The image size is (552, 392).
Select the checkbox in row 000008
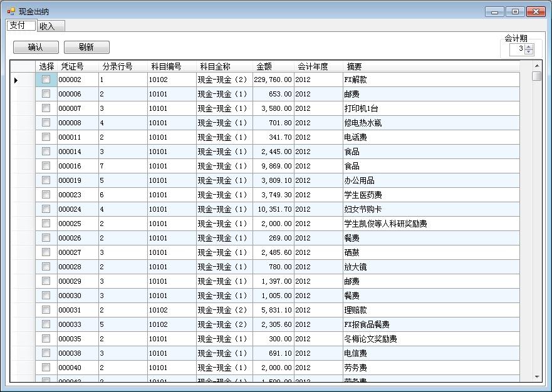46,123
